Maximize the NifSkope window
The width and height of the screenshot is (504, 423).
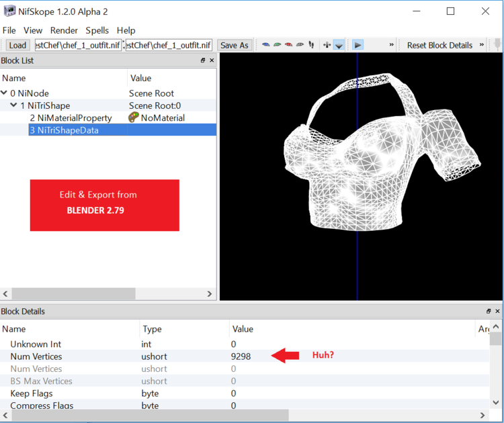tap(451, 11)
